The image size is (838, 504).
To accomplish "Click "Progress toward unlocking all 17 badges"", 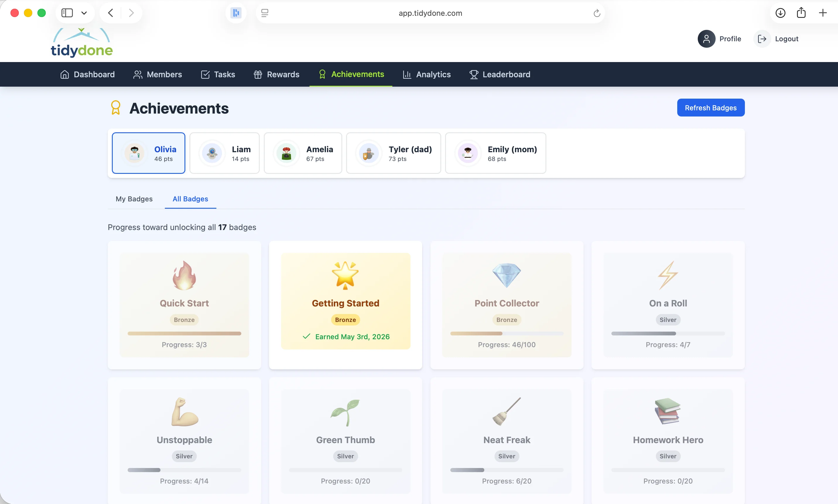I will [x=182, y=227].
